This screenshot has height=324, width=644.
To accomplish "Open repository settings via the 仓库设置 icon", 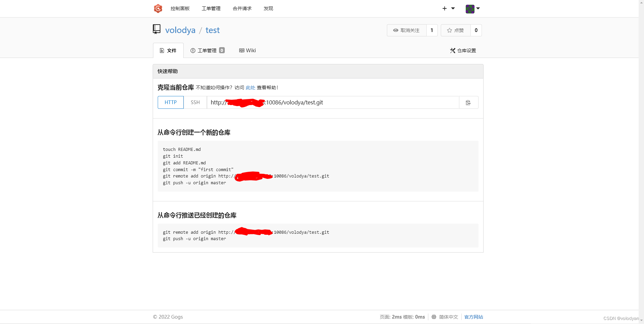I will pos(452,51).
